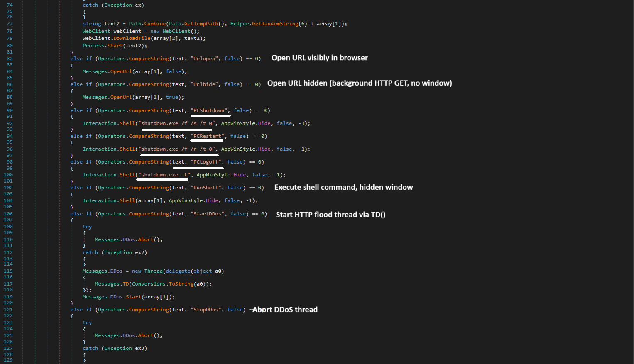Viewport: 634px width, 364px height.
Task: Click OpenUrl call with true argument
Action: click(x=133, y=97)
